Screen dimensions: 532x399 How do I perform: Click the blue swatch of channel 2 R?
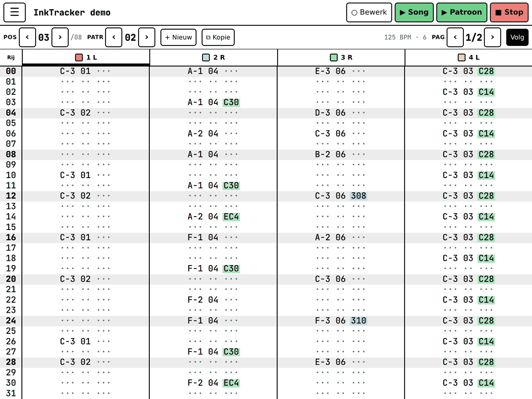tap(206, 57)
